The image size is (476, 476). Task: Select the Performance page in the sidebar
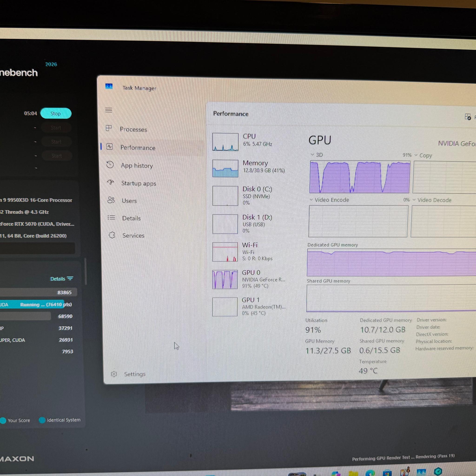tap(138, 148)
